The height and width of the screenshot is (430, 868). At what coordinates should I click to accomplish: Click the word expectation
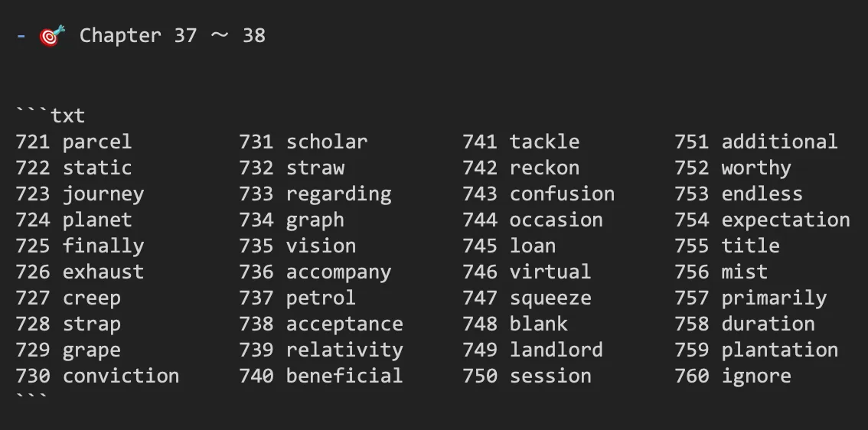point(785,220)
